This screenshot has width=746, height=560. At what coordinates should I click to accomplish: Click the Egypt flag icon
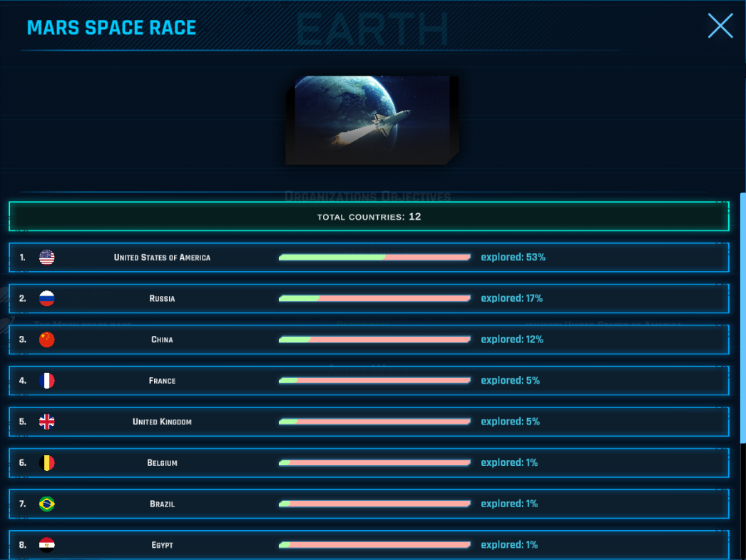click(x=47, y=545)
